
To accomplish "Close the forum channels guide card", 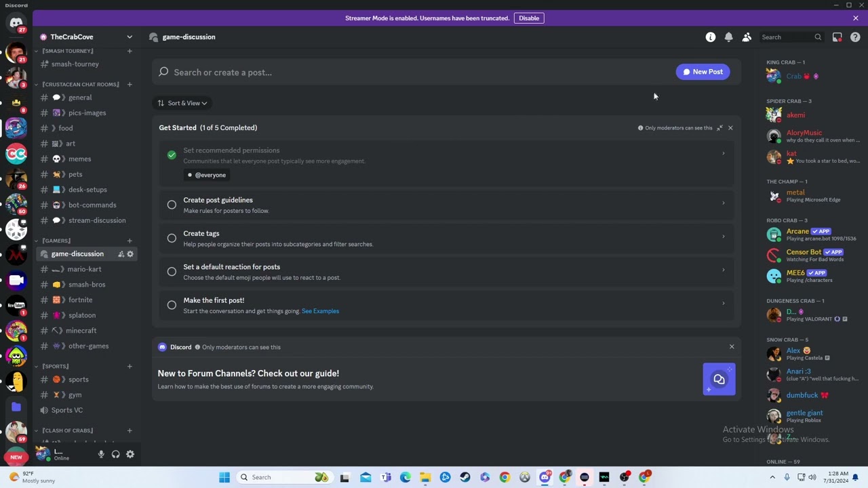I will [732, 347].
